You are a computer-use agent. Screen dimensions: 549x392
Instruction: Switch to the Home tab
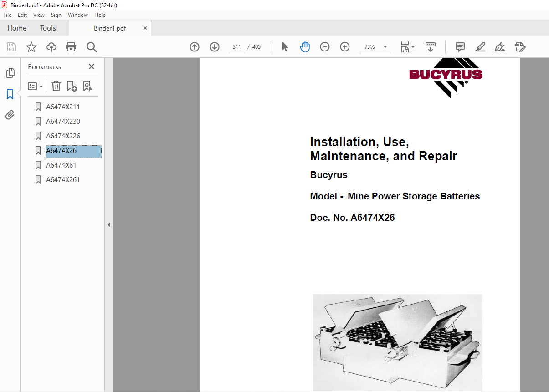point(17,28)
